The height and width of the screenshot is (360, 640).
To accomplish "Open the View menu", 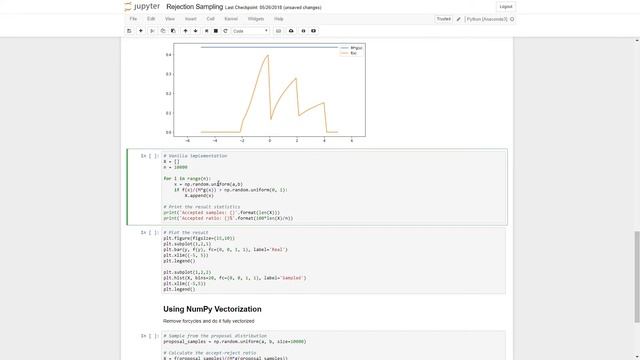I will [x=170, y=19].
